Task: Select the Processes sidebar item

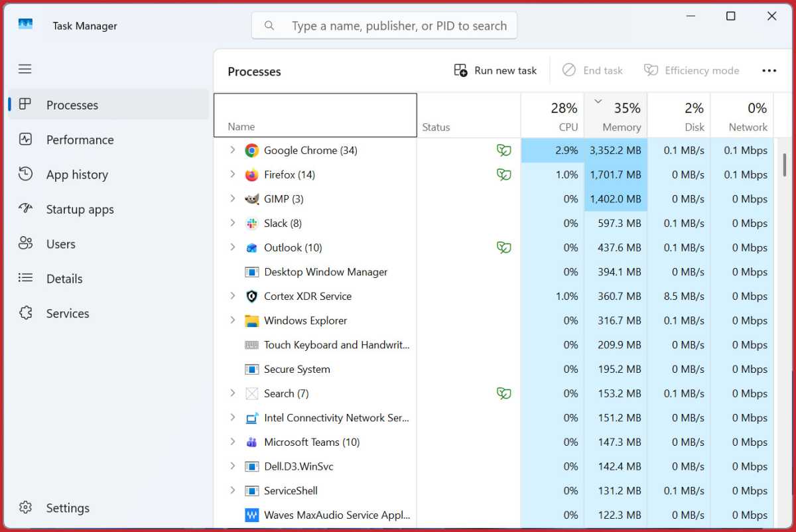Action: (72, 104)
